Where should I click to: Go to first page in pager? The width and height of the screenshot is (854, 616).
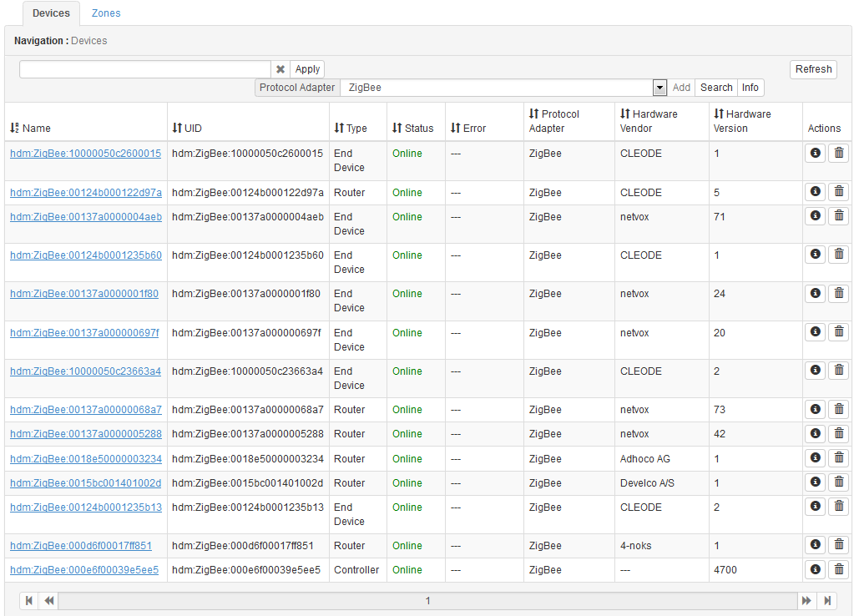29,600
